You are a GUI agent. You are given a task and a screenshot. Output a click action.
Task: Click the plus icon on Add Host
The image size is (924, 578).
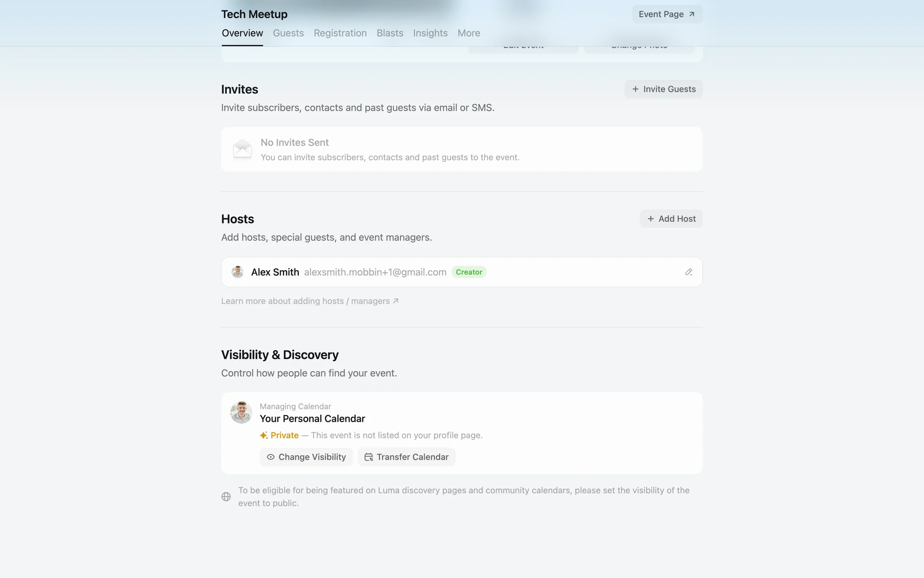pyautogui.click(x=651, y=219)
